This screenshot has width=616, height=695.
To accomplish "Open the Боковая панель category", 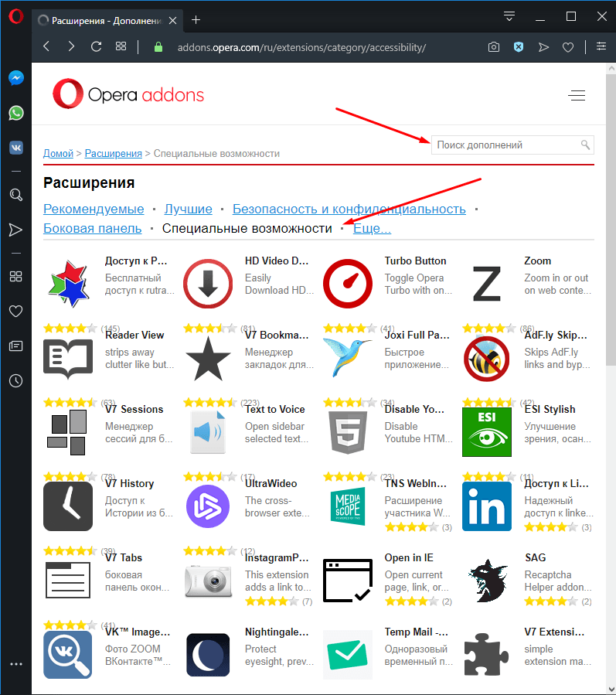I will [x=93, y=228].
